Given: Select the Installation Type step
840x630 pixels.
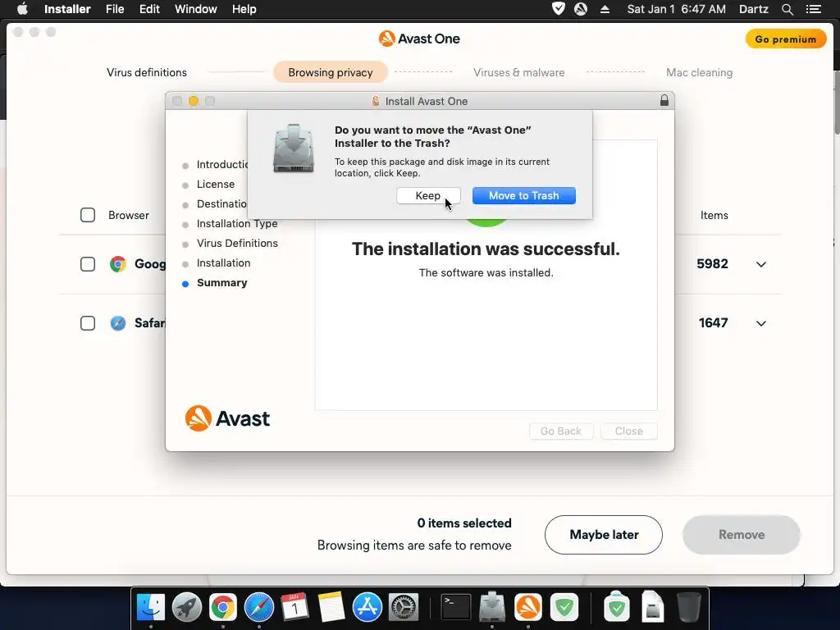Looking at the screenshot, I should (x=237, y=223).
